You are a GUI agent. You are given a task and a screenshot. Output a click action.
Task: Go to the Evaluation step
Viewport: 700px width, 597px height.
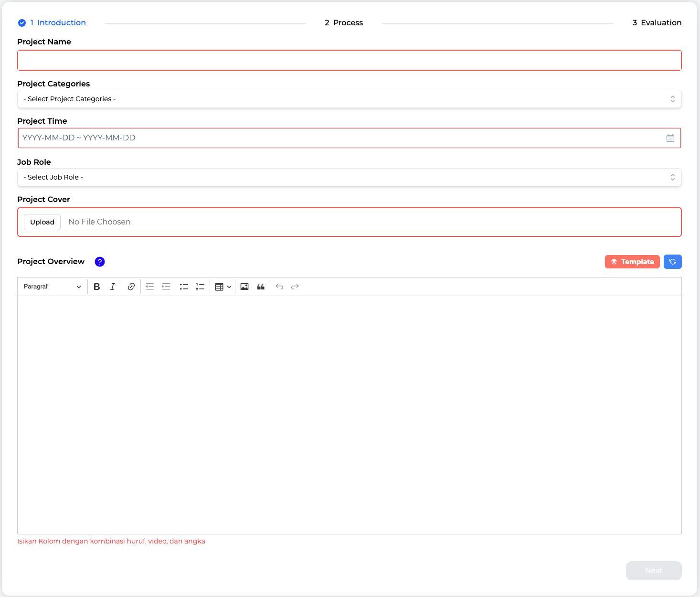coord(657,23)
